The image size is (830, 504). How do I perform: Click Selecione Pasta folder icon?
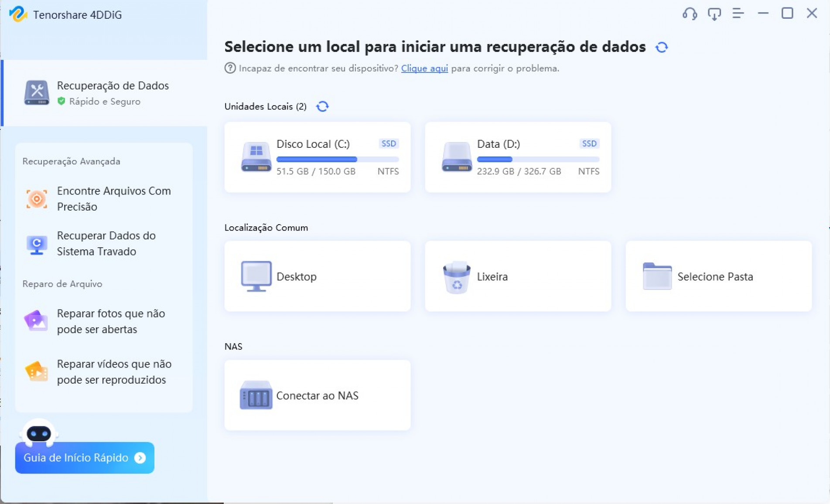(657, 276)
